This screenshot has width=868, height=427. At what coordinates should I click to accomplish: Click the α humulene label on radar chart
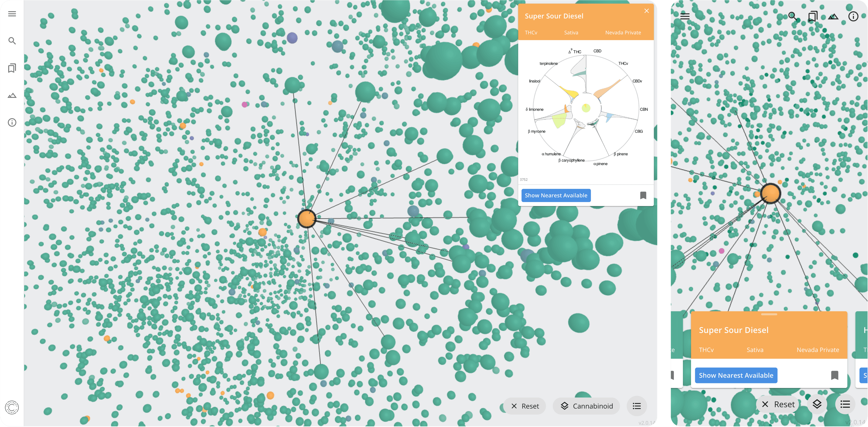551,154
